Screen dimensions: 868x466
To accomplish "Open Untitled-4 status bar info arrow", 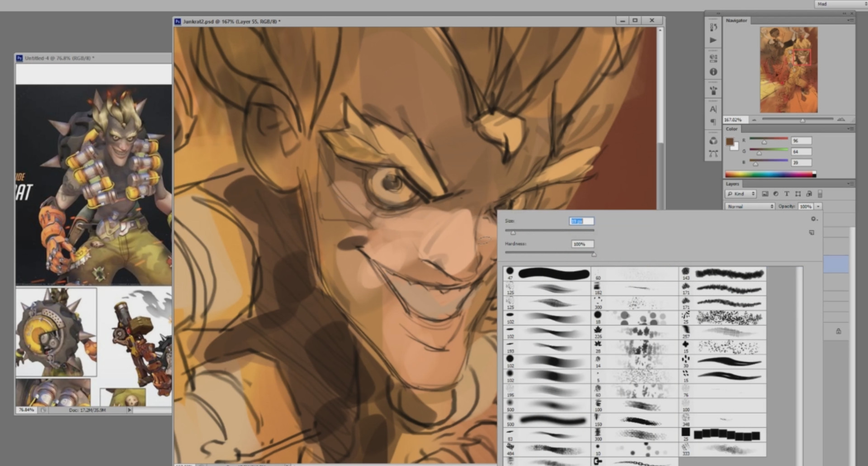I will pos(129,410).
